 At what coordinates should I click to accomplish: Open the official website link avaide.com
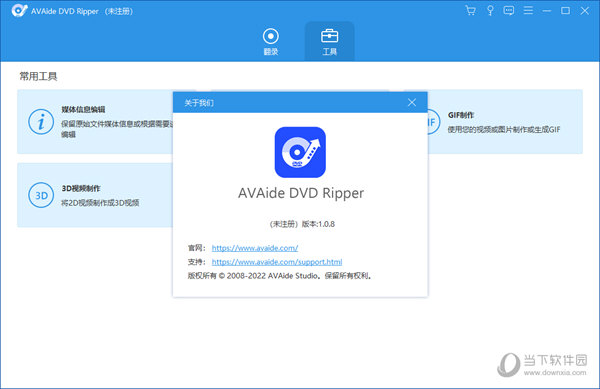pyautogui.click(x=255, y=248)
